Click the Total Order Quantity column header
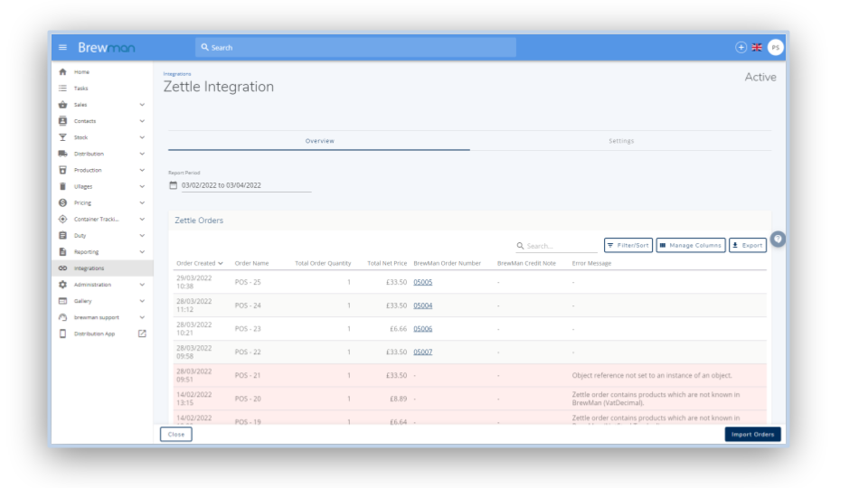Screen dimensions: 868x488 (x=323, y=263)
